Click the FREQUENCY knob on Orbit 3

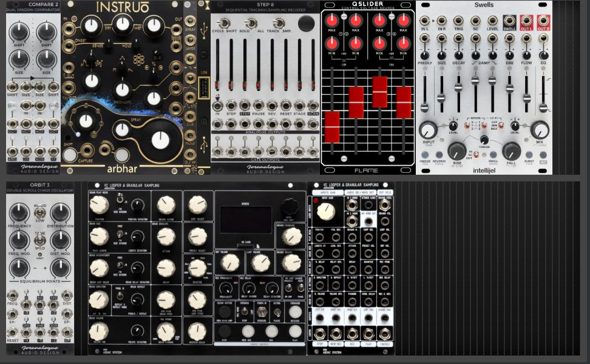19,212
